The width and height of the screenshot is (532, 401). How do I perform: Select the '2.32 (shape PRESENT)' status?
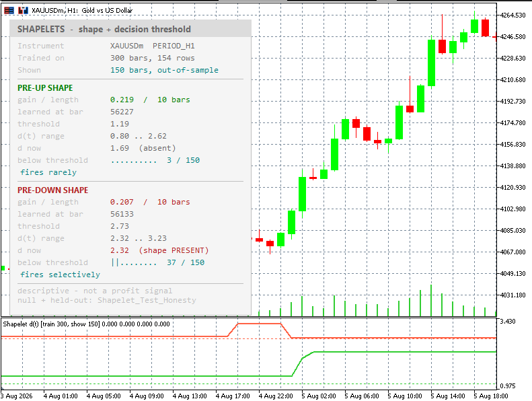point(159,250)
